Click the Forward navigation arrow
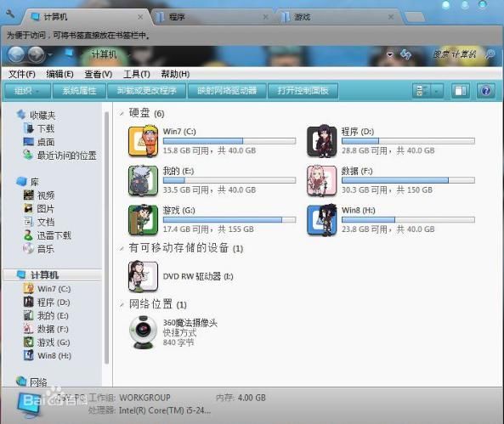This screenshot has height=424, width=504. click(x=36, y=54)
